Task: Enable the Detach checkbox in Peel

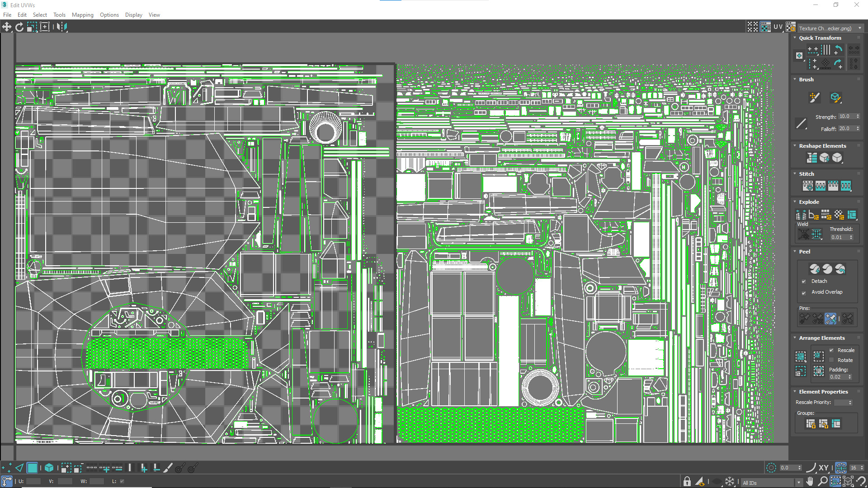Action: tap(804, 282)
